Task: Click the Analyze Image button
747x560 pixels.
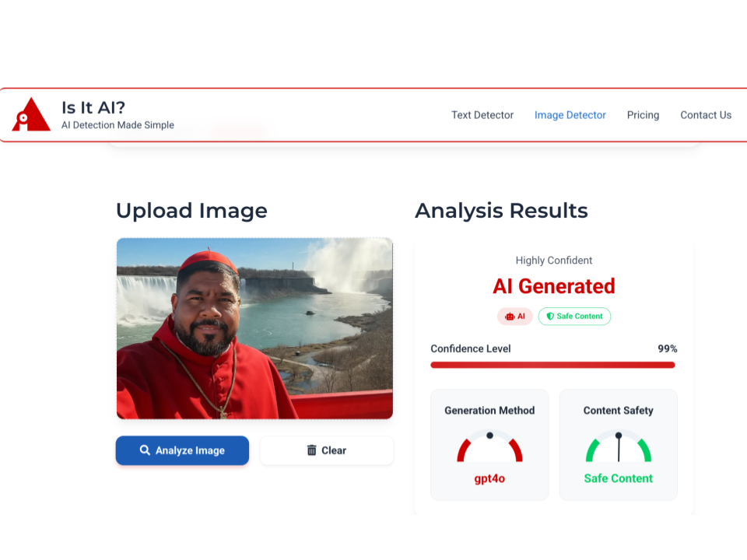Action: point(182,450)
